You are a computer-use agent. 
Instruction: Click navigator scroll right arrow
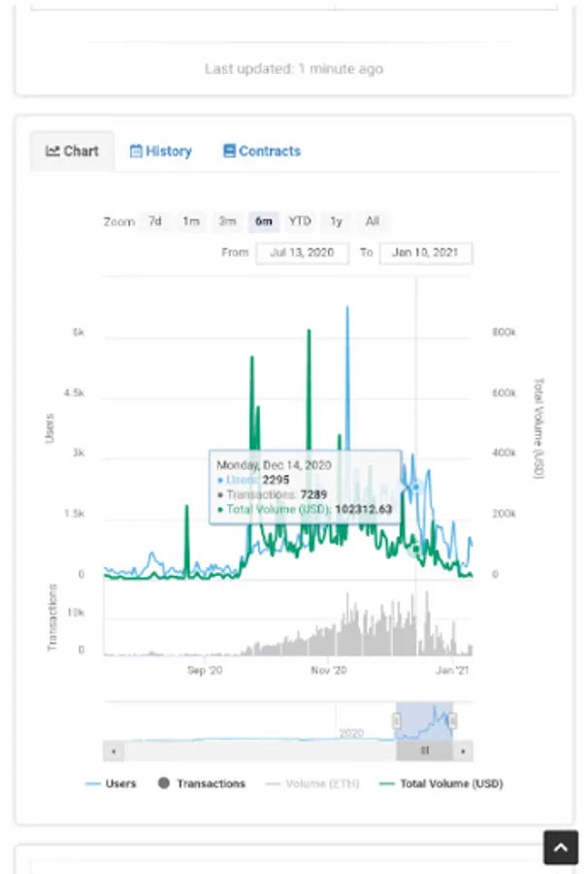click(x=463, y=751)
